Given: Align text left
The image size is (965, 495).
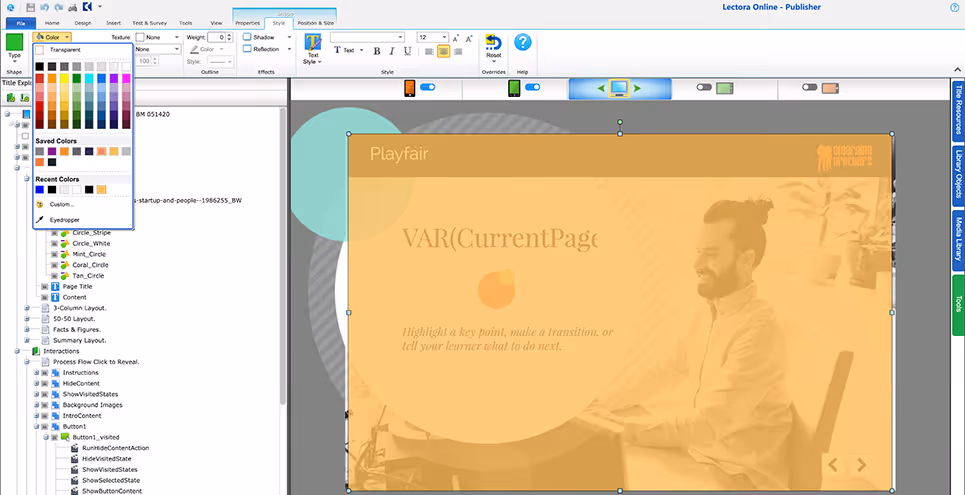Looking at the screenshot, I should (x=430, y=51).
